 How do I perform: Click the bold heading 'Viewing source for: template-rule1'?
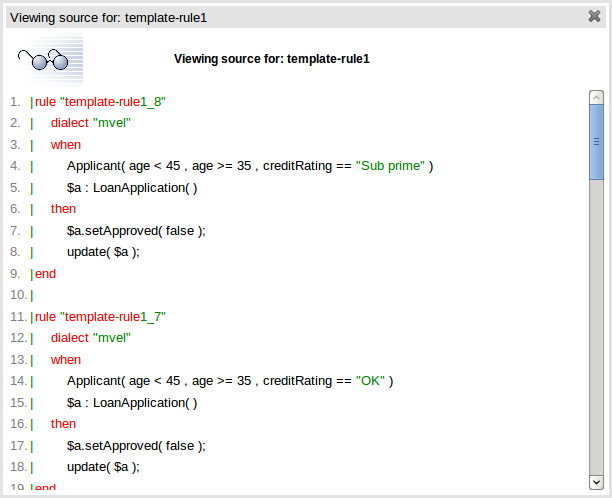tap(271, 59)
